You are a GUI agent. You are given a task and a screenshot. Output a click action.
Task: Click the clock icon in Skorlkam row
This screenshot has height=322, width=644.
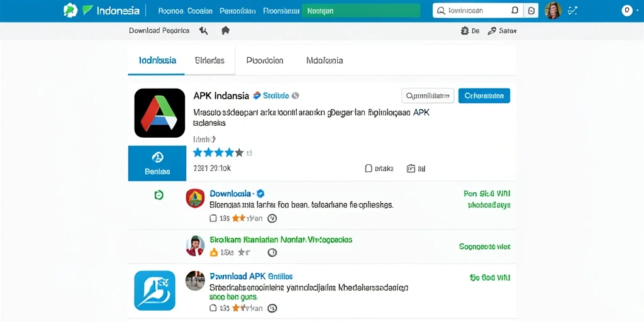tap(272, 253)
